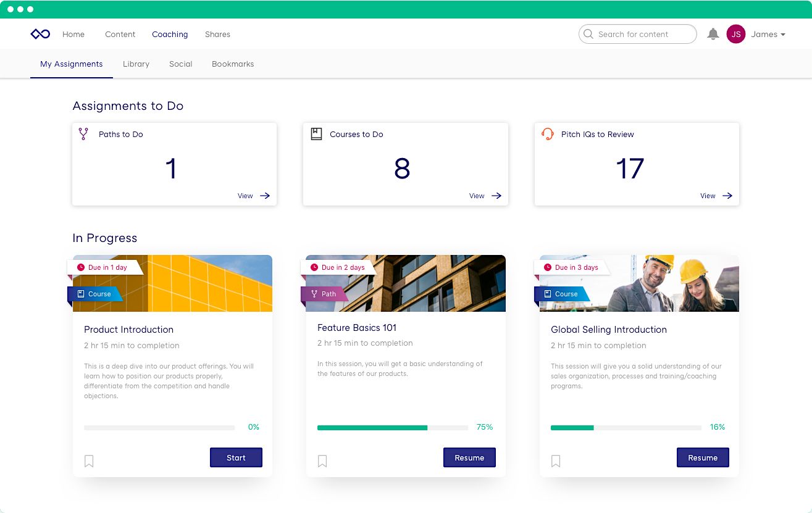The width and height of the screenshot is (812, 513).
Task: Click the Paths to Do fork icon
Action: pos(83,134)
